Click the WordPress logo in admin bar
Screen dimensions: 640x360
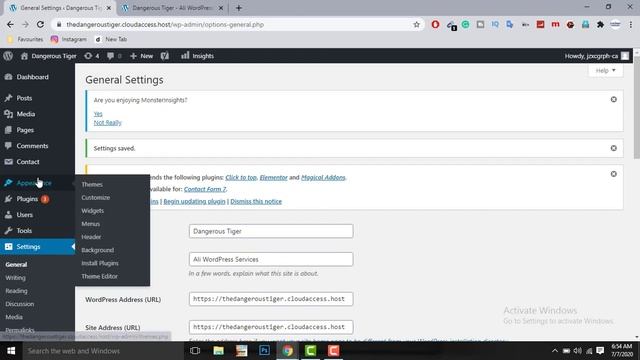[8, 56]
